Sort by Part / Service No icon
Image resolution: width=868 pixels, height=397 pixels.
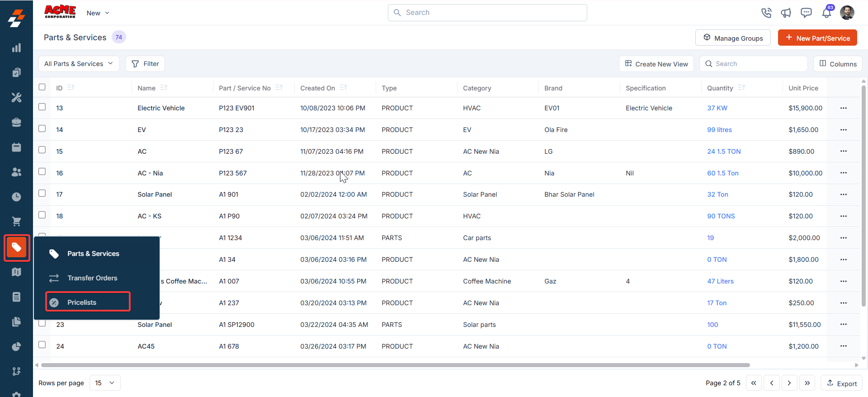pos(279,87)
